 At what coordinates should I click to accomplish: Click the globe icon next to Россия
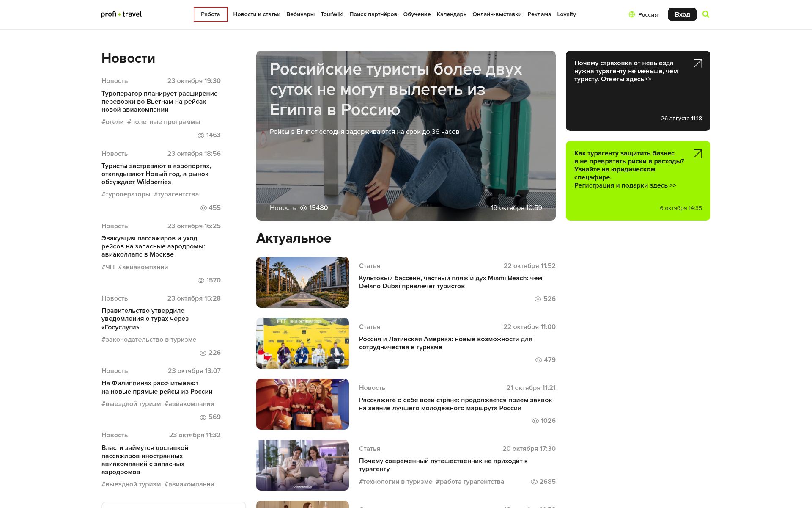pos(632,14)
